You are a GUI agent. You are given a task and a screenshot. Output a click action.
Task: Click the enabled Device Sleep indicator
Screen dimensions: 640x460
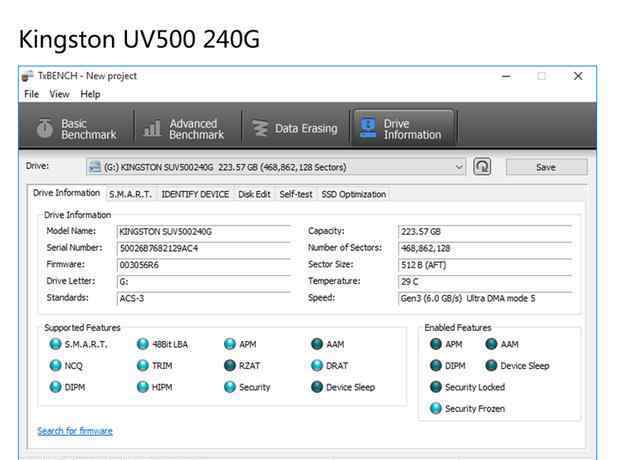(491, 365)
